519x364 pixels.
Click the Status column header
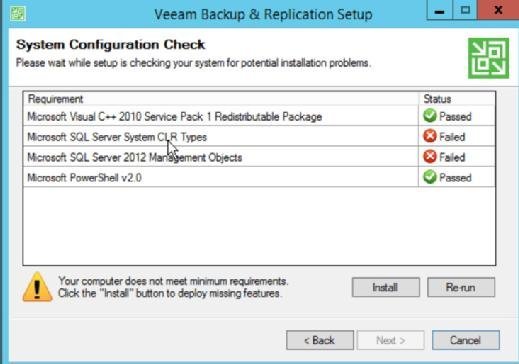457,99
